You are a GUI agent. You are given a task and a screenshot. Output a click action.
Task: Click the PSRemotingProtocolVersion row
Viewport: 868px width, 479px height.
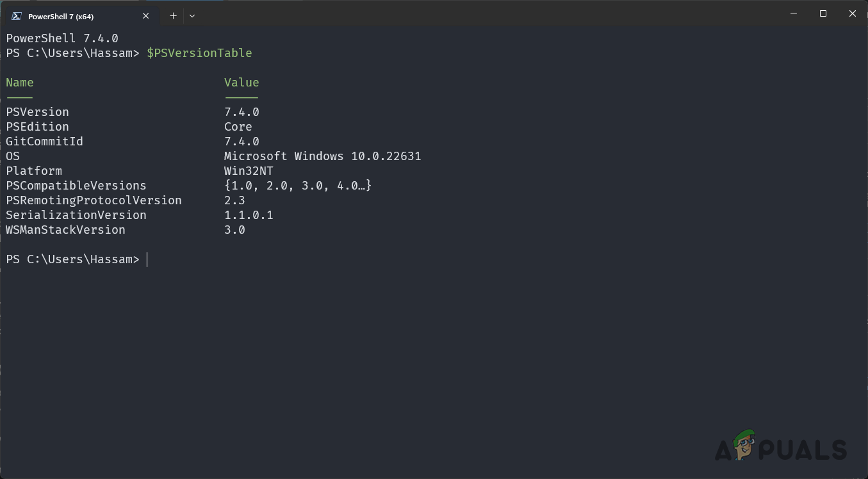[x=94, y=200]
